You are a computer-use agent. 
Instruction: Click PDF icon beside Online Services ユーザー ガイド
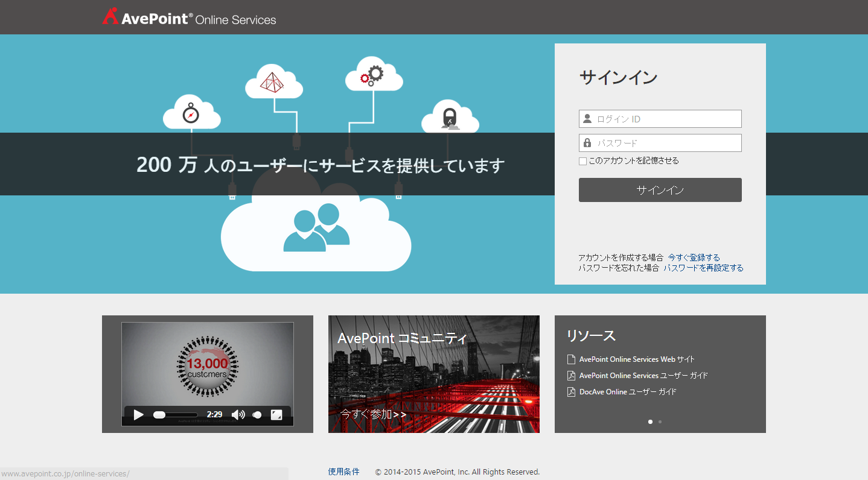[x=571, y=376]
